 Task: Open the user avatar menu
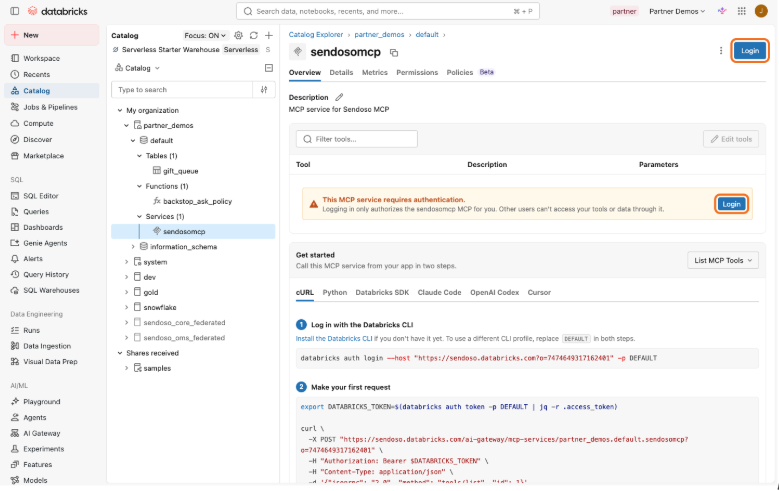[x=761, y=11]
